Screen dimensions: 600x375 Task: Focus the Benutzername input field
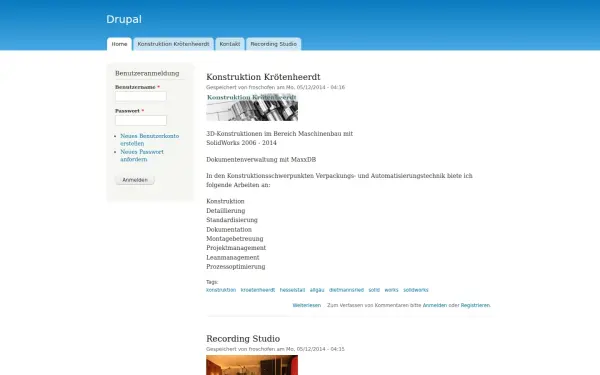tap(141, 96)
